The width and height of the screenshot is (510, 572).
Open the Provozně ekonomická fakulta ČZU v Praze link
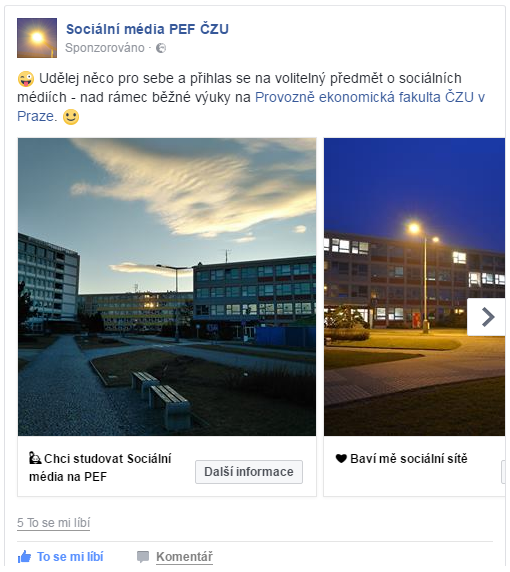[251, 107]
